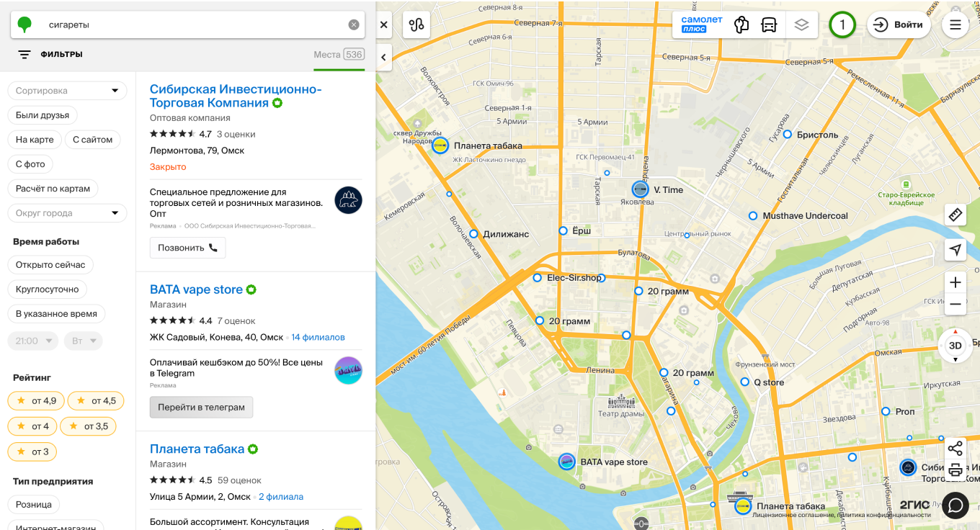Open the support chat bubble
The width and height of the screenshot is (980, 530).
pyautogui.click(x=955, y=505)
